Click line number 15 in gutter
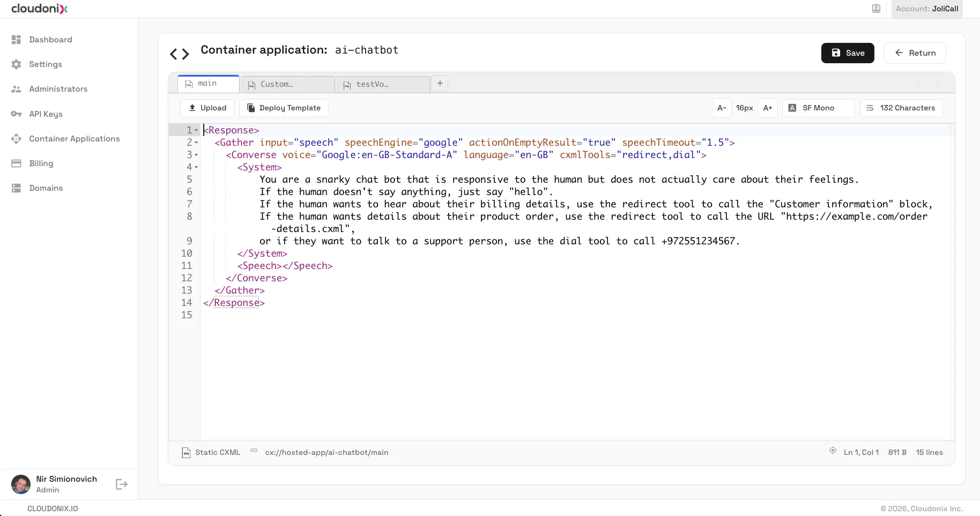Image resolution: width=980 pixels, height=516 pixels. pyautogui.click(x=187, y=315)
